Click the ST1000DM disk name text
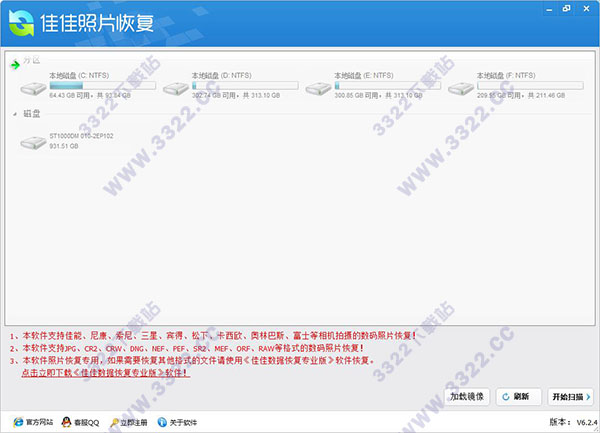Screen dimensions: 600x433 point(82,136)
